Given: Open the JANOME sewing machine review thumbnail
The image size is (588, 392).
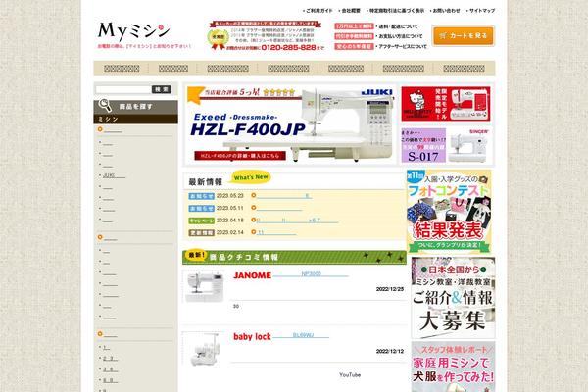Looking at the screenshot, I should 204,287.
